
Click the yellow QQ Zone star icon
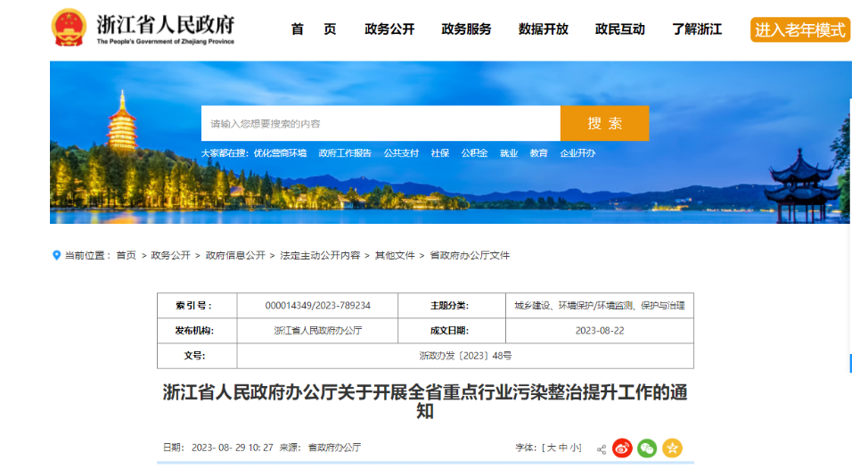(x=672, y=448)
